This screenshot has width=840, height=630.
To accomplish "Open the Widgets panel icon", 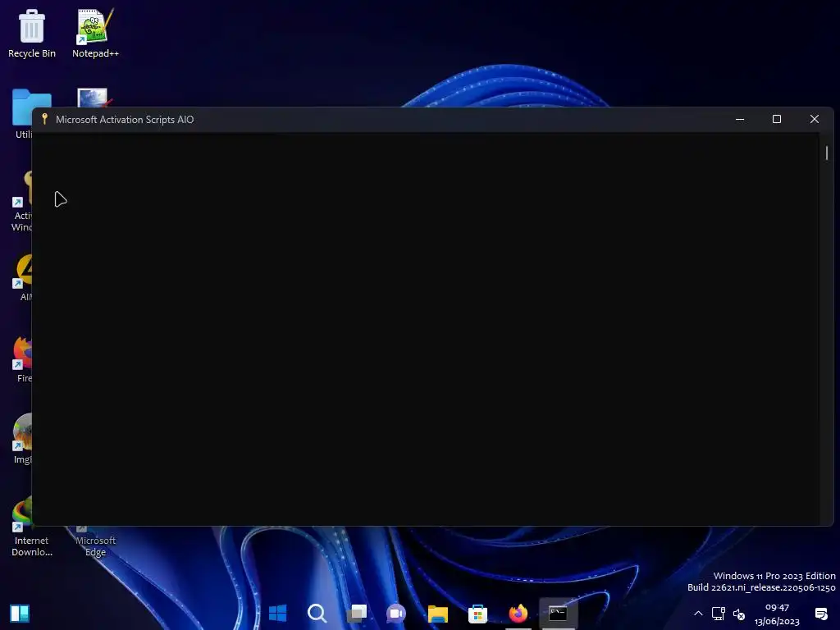I will (x=20, y=613).
